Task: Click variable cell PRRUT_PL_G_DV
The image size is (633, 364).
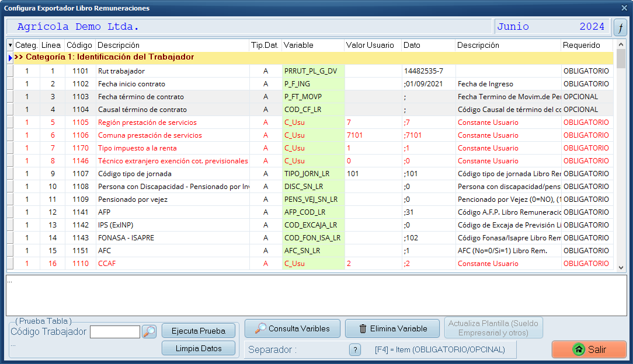Action: click(313, 71)
